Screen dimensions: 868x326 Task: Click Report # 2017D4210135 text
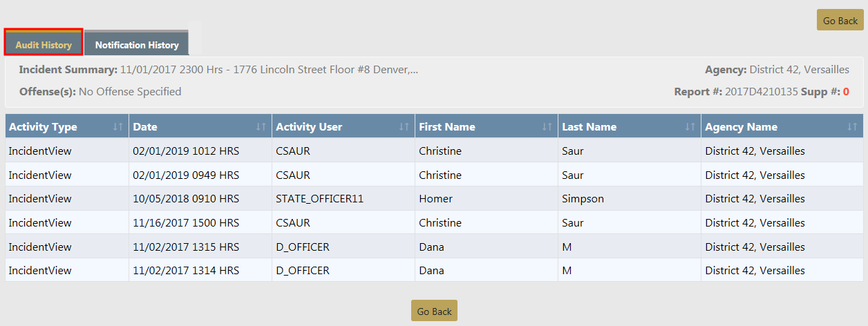pyautogui.click(x=761, y=91)
